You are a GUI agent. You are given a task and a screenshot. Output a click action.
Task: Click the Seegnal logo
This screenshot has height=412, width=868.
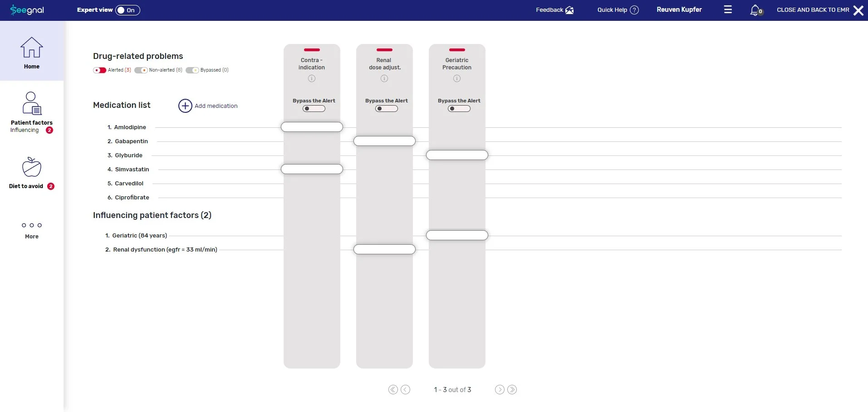click(27, 10)
